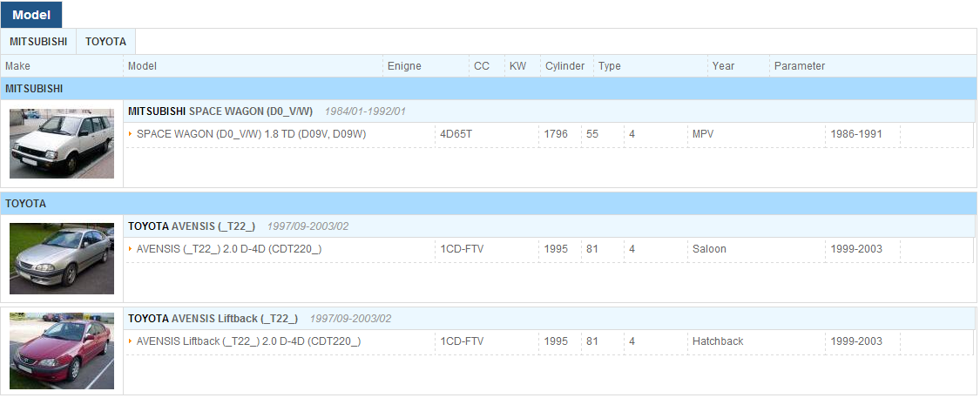The width and height of the screenshot is (980, 398).
Task: Click the Cylinder column header
Action: click(x=565, y=66)
